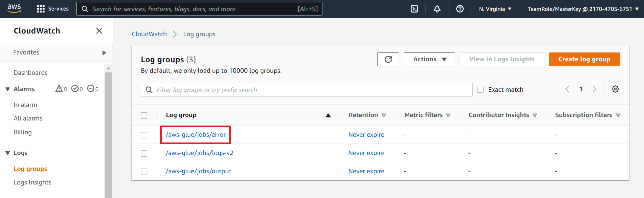Click the Log groups breadcrumb text

coord(199,34)
